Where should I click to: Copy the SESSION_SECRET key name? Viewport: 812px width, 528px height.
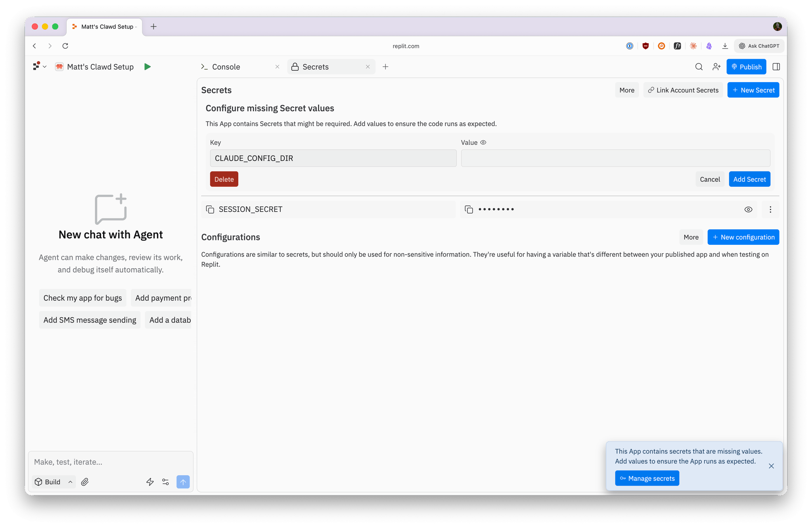(210, 209)
